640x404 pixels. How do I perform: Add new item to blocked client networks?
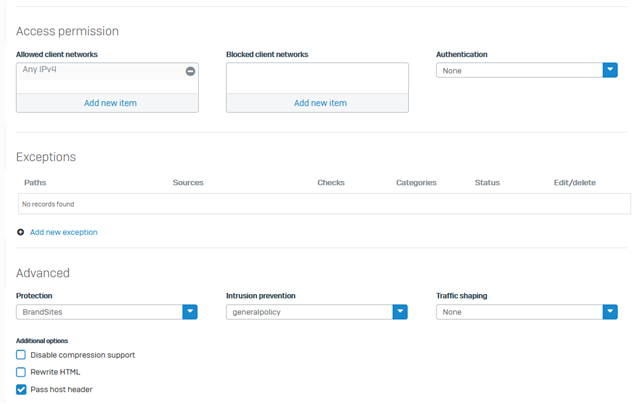pos(320,103)
